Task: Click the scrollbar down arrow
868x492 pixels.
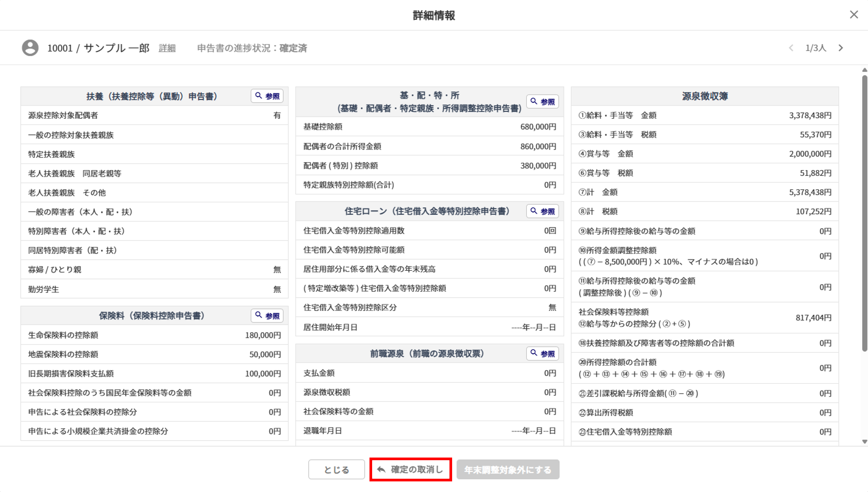Action: click(864, 441)
